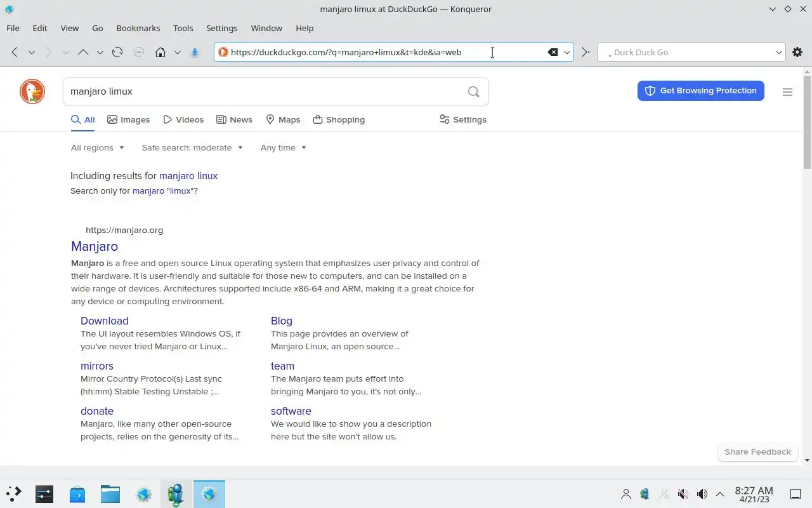Open the Help menu
This screenshot has height=508, width=812.
[x=304, y=28]
